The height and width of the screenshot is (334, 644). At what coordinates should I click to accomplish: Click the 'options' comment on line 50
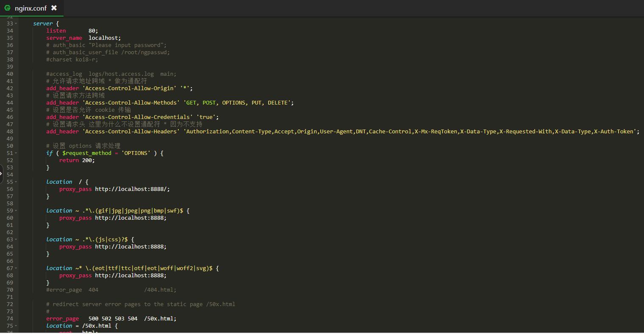click(x=83, y=146)
